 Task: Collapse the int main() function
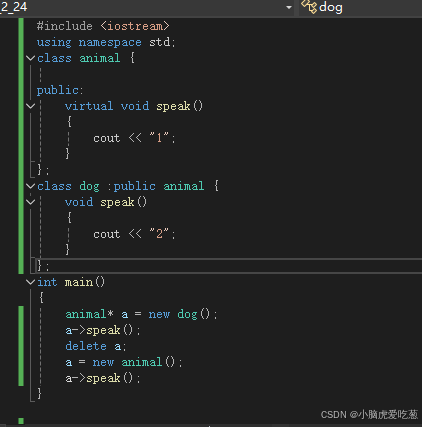[31, 282]
